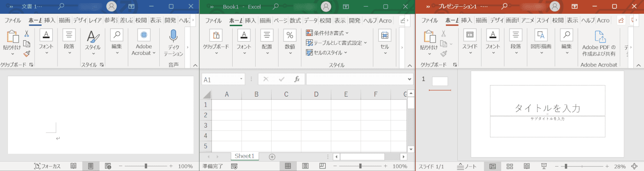Screen dimensions: 644x171
Task: Click the Cut scissors icon in Word
Action: pos(27,34)
